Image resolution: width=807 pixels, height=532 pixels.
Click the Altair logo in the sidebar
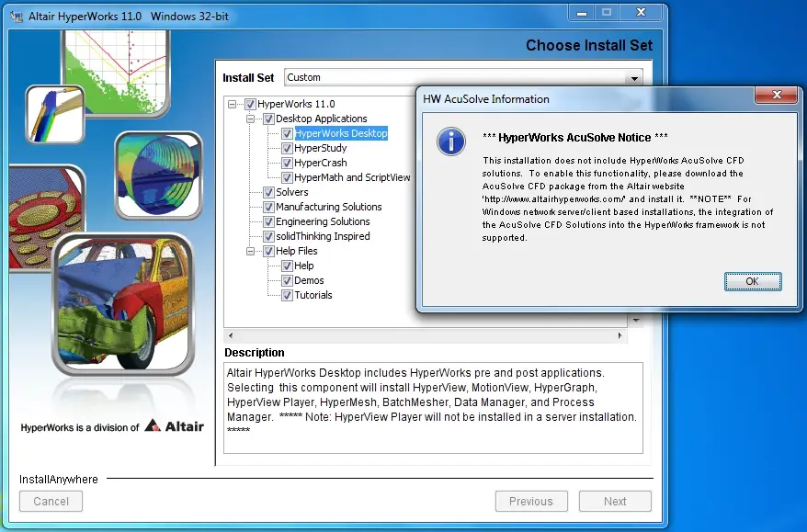click(174, 426)
